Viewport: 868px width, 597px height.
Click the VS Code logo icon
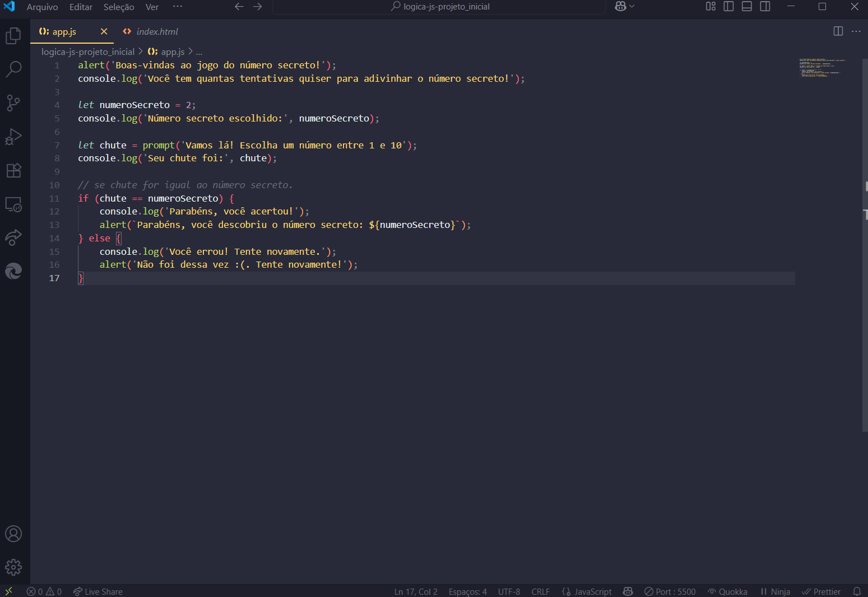click(x=9, y=7)
